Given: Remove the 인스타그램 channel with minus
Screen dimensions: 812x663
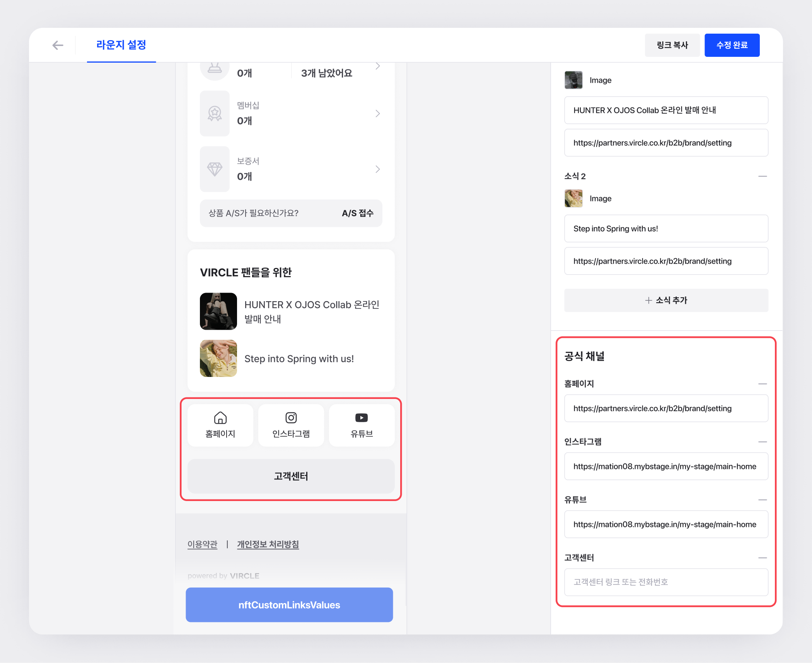Looking at the screenshot, I should 762,442.
